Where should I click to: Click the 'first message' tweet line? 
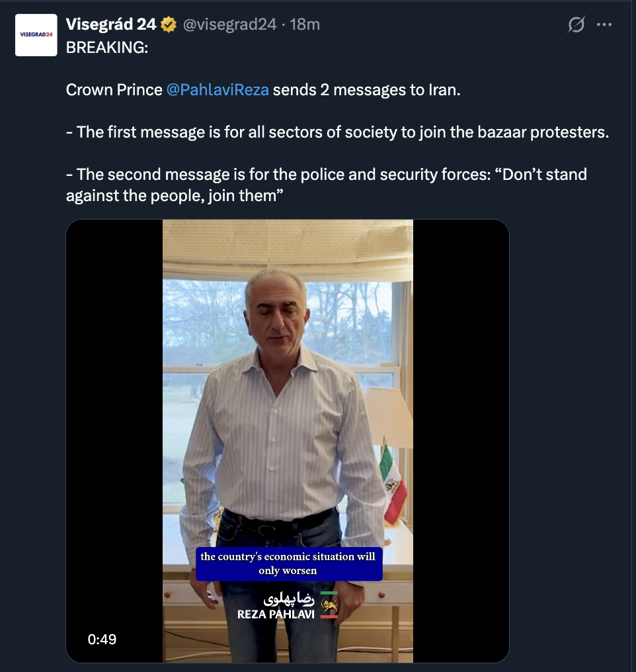click(337, 132)
